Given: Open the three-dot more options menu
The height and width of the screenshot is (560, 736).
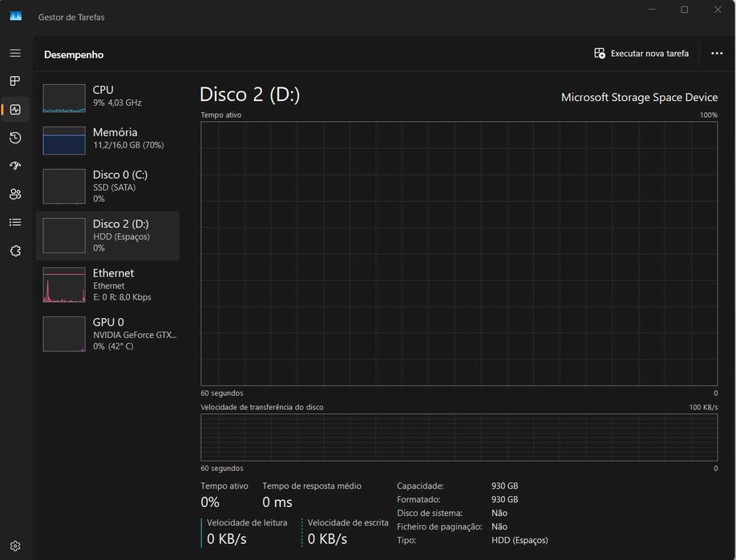Looking at the screenshot, I should 717,54.
